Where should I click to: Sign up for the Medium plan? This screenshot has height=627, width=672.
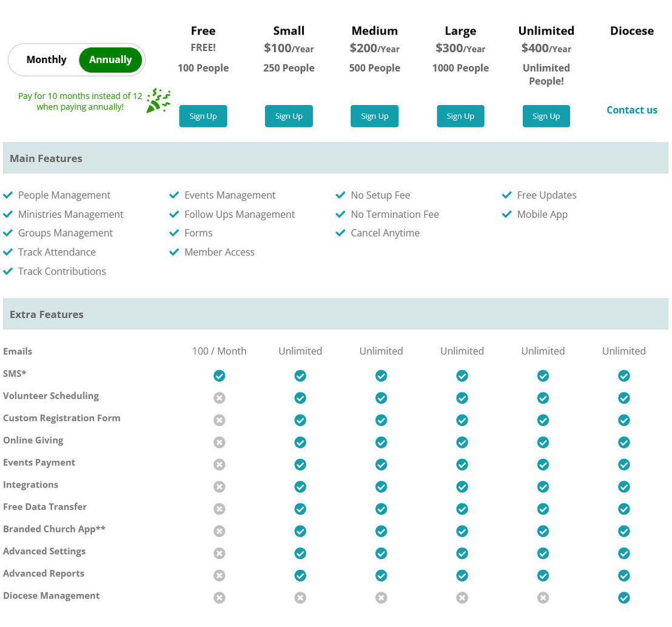(375, 116)
